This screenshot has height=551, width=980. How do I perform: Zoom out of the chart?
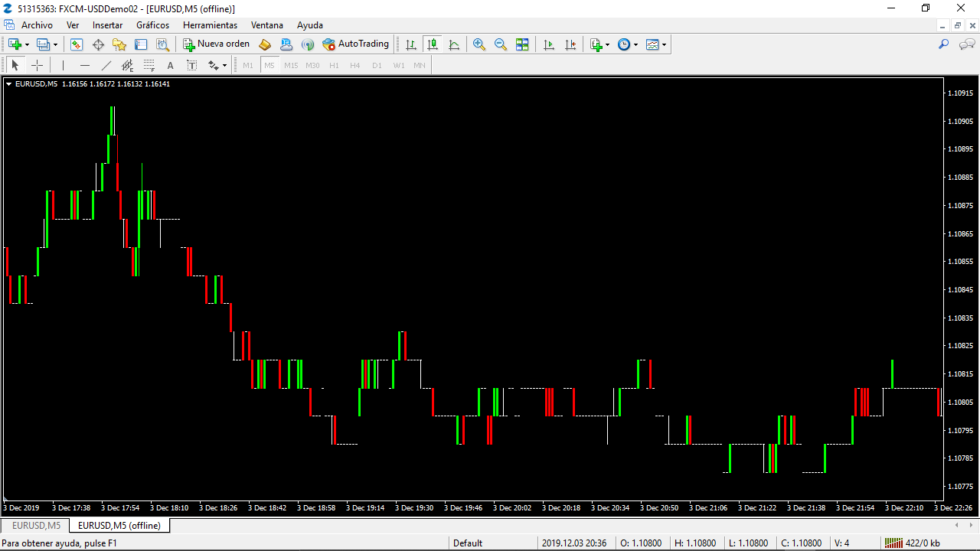[x=501, y=44]
